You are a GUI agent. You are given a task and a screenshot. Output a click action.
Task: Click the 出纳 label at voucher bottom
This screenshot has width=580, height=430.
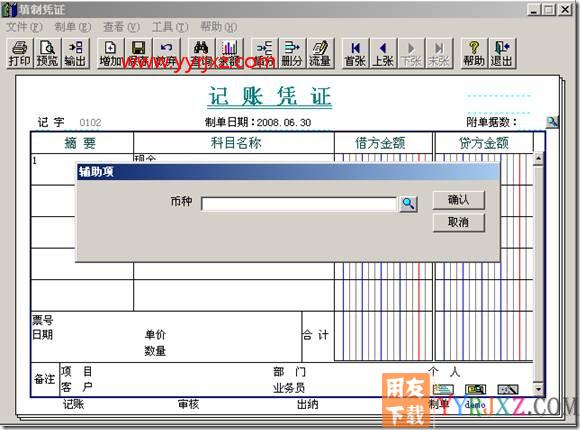[308, 404]
